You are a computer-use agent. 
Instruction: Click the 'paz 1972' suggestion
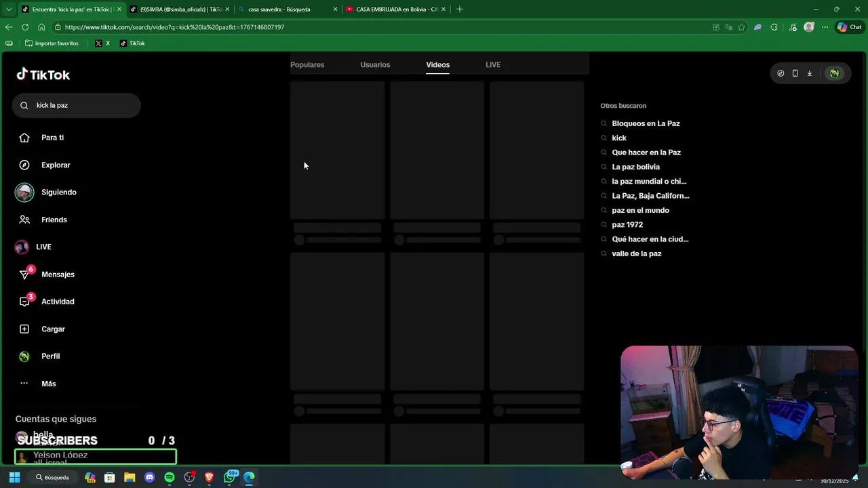[x=627, y=224]
